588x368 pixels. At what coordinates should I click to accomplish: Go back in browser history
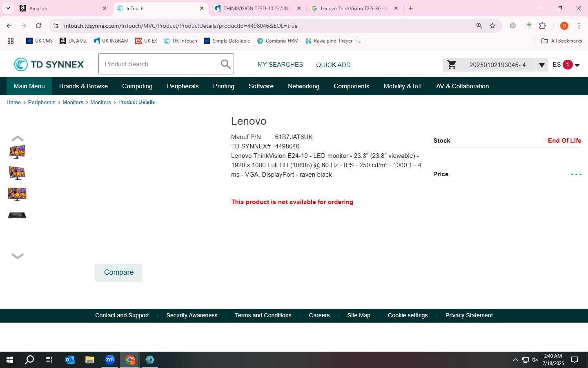click(9, 26)
